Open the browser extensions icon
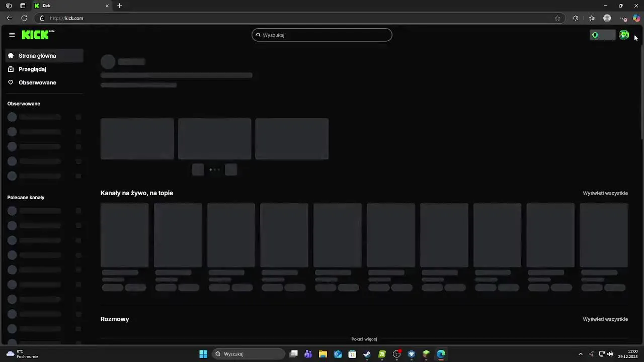Viewport: 644px width, 362px height. click(576, 18)
